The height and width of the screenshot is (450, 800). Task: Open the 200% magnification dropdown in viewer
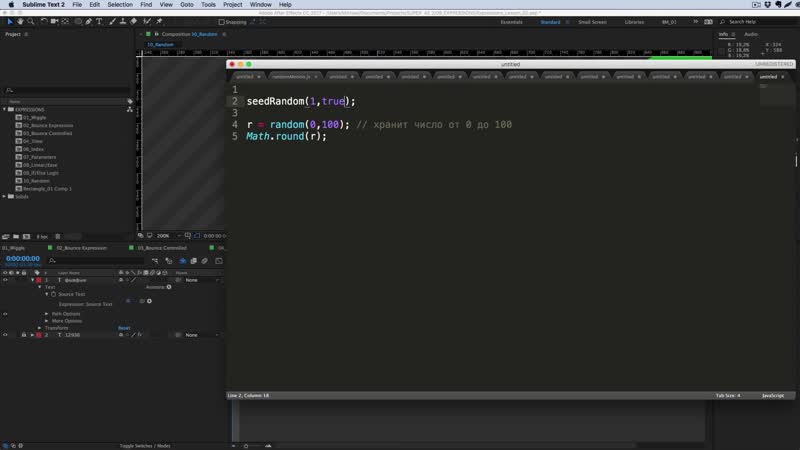(x=169, y=236)
